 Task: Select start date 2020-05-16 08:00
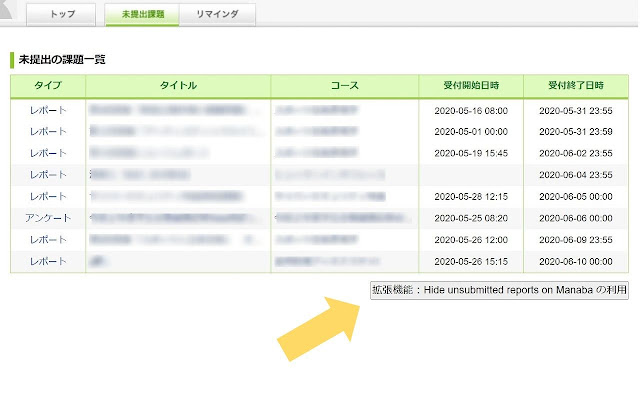tap(471, 111)
